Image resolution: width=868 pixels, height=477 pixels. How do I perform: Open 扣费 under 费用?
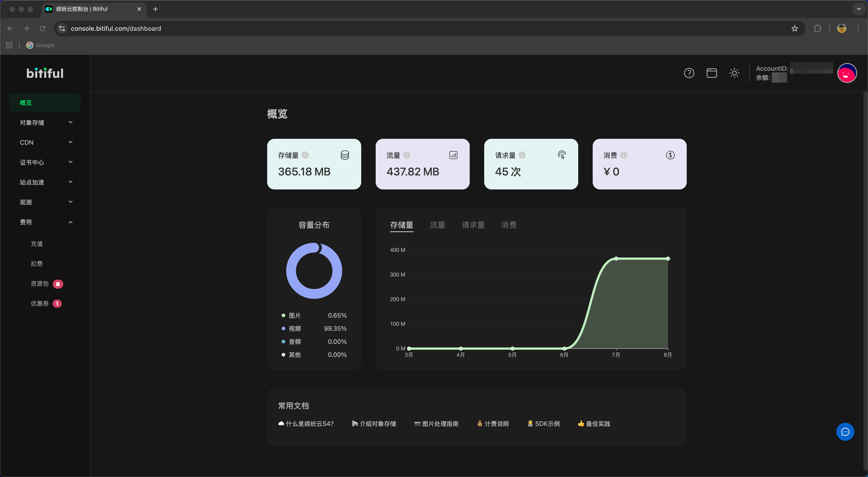(37, 264)
